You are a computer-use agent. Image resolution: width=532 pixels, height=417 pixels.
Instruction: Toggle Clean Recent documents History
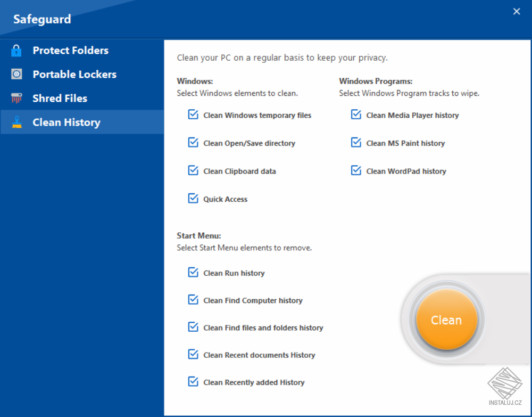click(x=193, y=354)
